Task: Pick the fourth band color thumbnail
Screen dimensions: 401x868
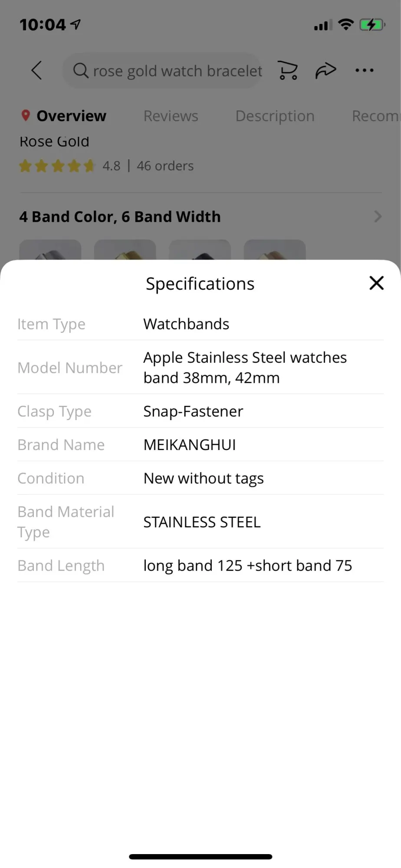Action: click(x=274, y=250)
